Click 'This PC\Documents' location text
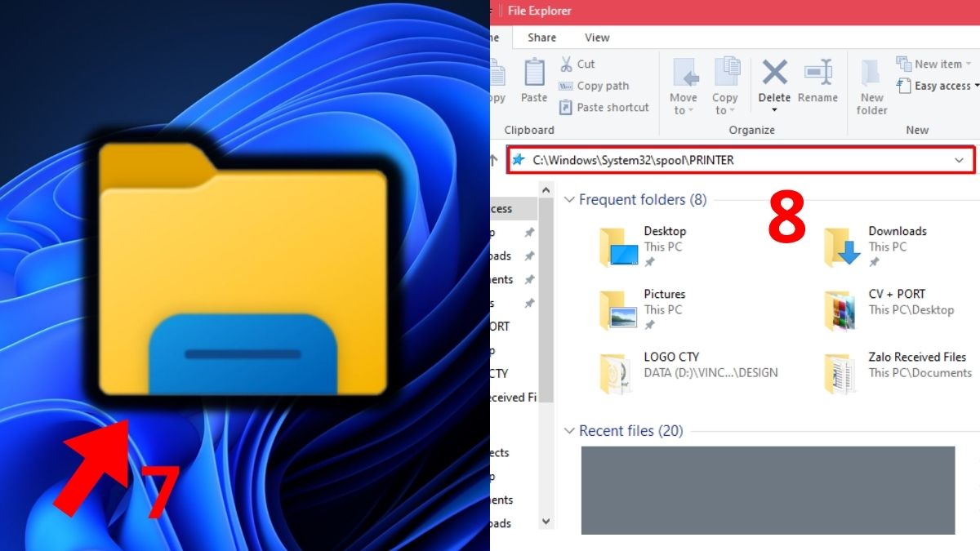980x551 pixels. (x=920, y=372)
